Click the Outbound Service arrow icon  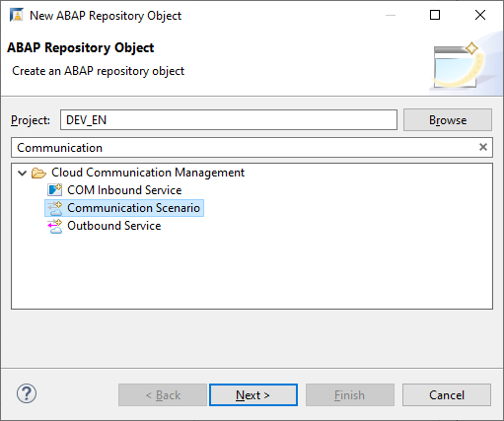[54, 226]
